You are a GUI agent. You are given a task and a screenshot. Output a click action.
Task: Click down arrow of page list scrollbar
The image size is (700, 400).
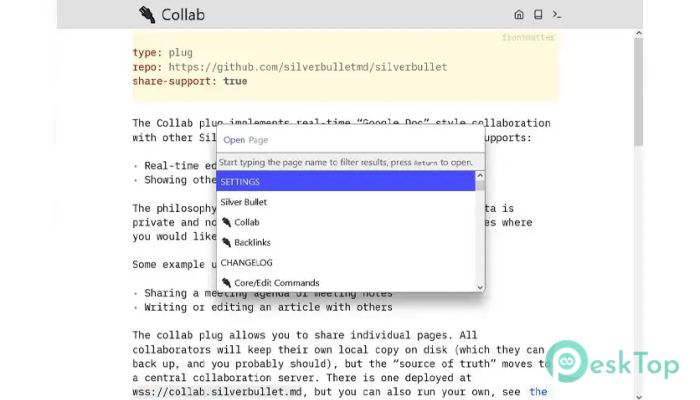pyautogui.click(x=480, y=288)
